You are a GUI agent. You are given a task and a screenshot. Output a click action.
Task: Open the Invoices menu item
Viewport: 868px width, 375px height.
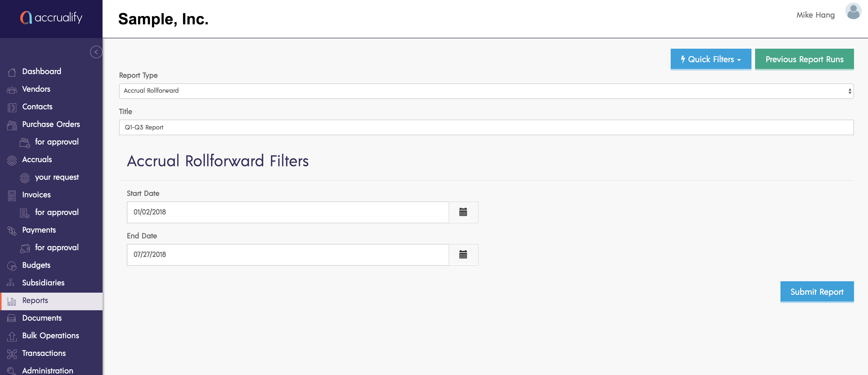pos(37,195)
